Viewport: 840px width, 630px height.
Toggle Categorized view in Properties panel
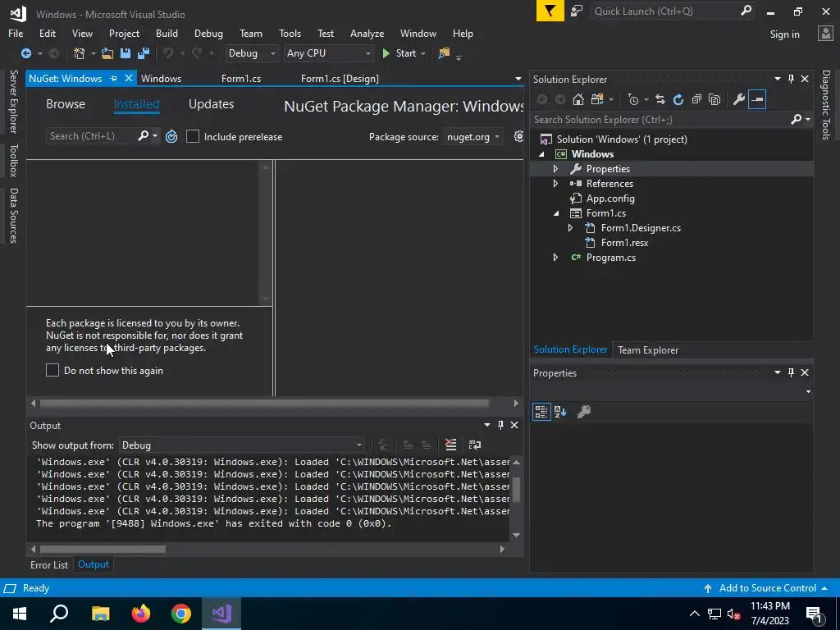[x=541, y=412]
